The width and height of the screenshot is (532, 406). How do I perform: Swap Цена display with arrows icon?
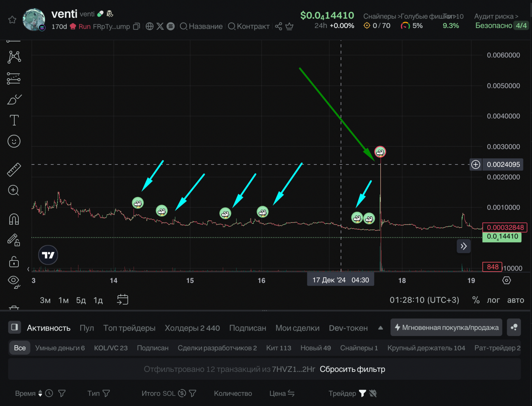click(x=291, y=393)
